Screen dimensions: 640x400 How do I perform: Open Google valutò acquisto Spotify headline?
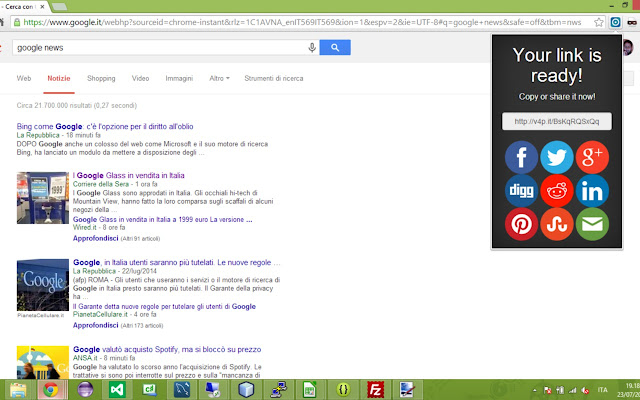tap(167, 349)
